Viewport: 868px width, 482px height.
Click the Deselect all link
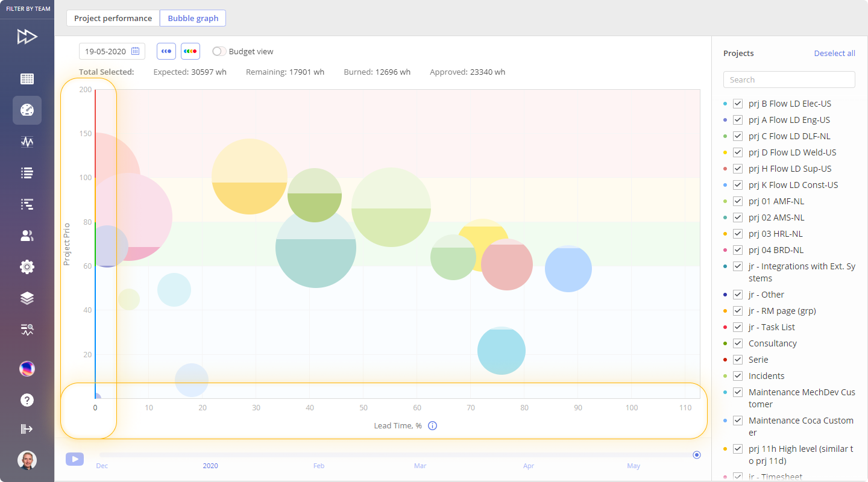pyautogui.click(x=834, y=53)
